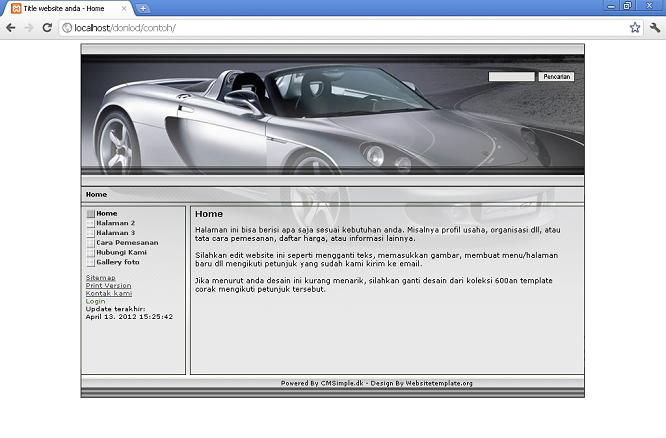Click the page icon beside Cara Pemesanan
This screenshot has height=438, width=666.
[x=90, y=243]
